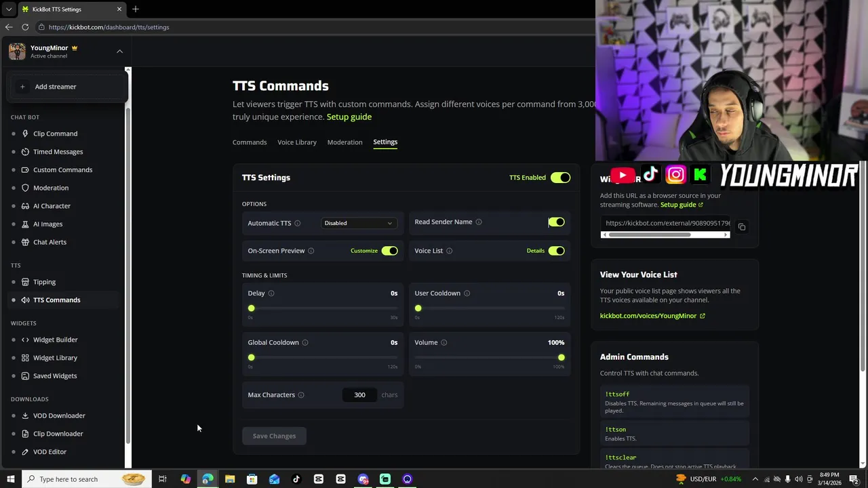This screenshot has height=488, width=868.
Task: Click Global Cooldown slider handle
Action: (252, 357)
